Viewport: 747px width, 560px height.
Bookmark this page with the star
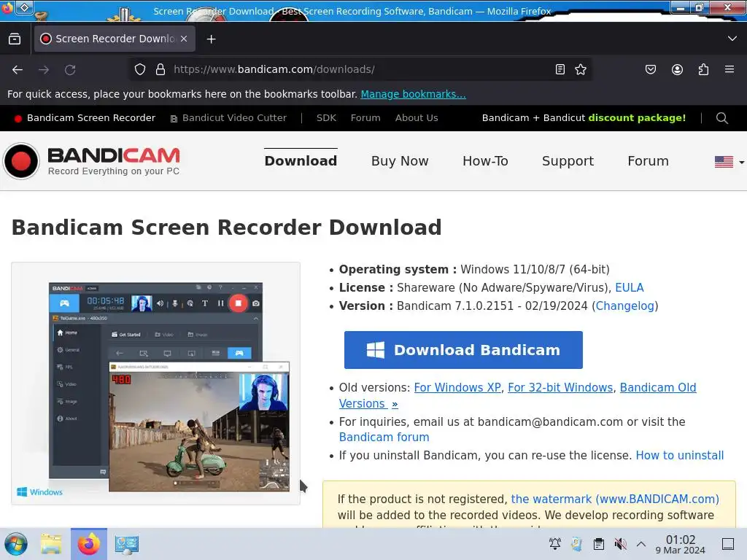pyautogui.click(x=580, y=69)
